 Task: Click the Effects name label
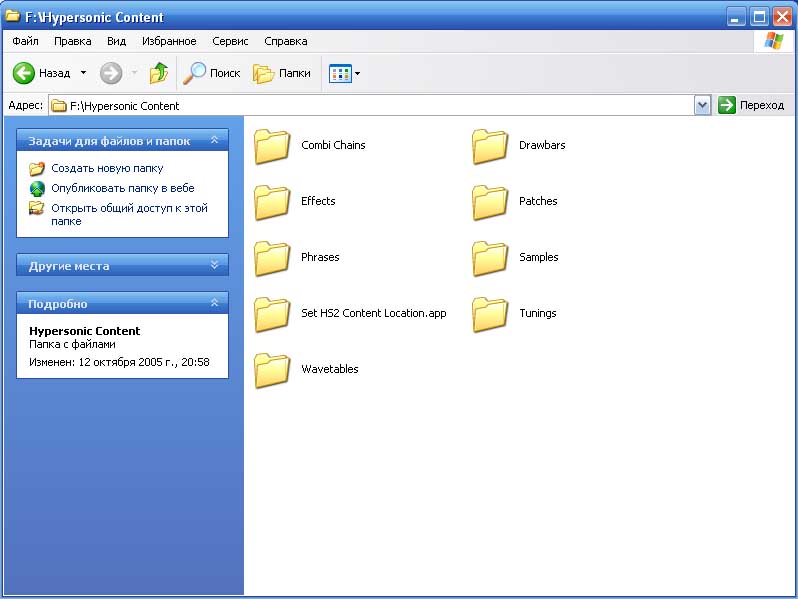tap(318, 201)
